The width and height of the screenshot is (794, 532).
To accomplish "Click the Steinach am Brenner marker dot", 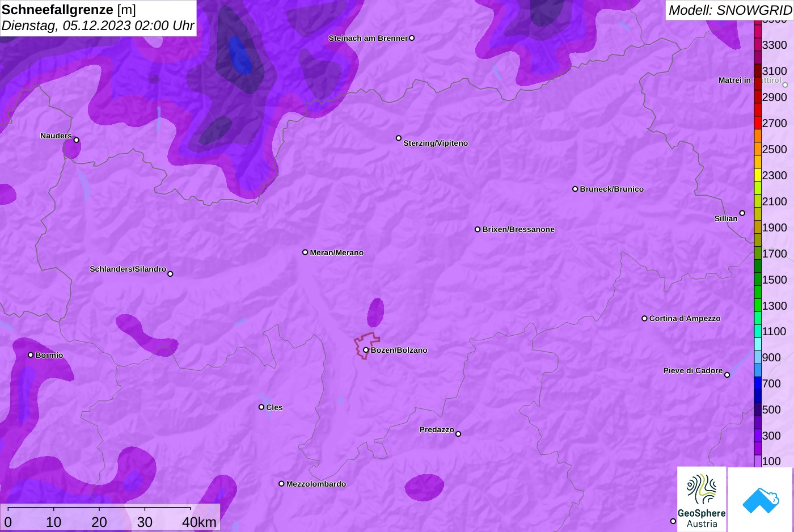I will click(412, 38).
